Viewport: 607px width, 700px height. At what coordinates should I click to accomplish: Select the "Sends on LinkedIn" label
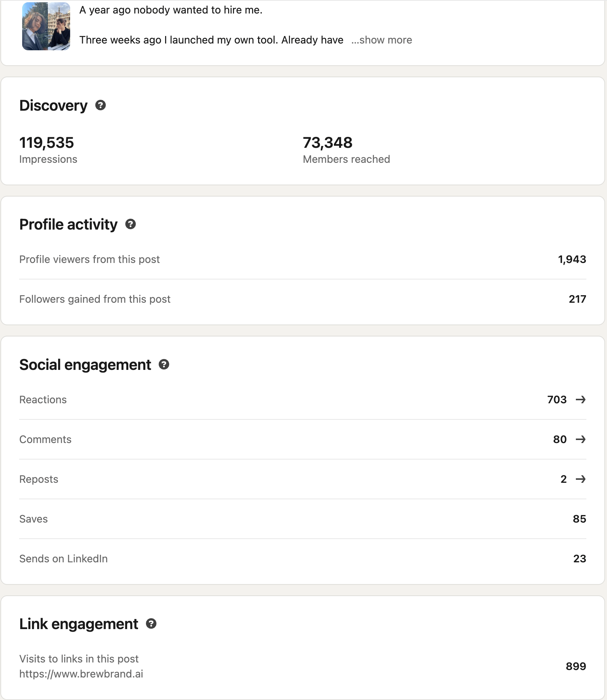[63, 559]
